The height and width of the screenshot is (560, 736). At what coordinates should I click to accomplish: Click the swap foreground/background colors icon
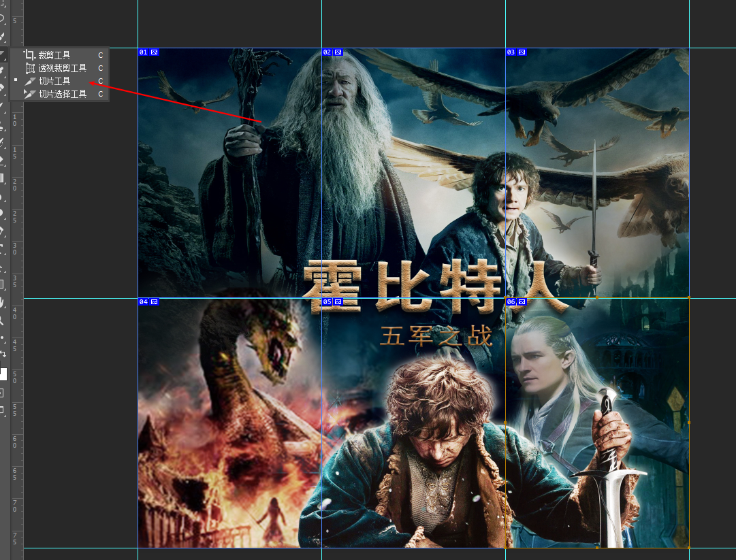pyautogui.click(x=3, y=353)
